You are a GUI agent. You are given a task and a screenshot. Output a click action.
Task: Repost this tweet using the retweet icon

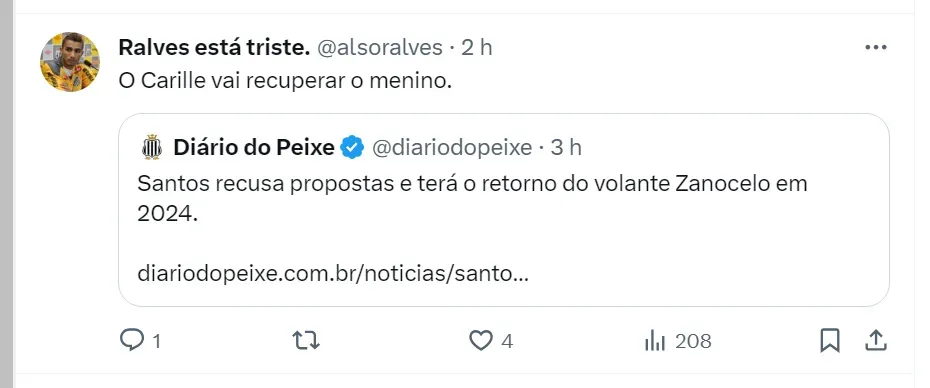pos(306,340)
